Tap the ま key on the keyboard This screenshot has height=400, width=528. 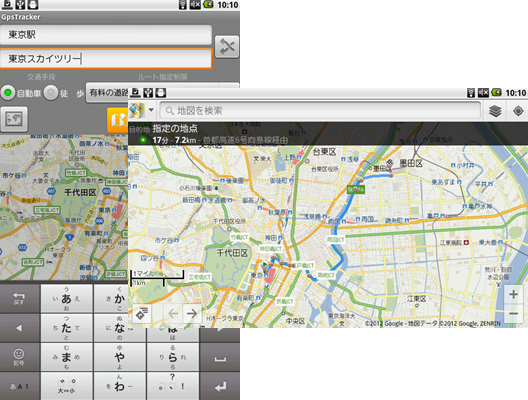pos(66,357)
